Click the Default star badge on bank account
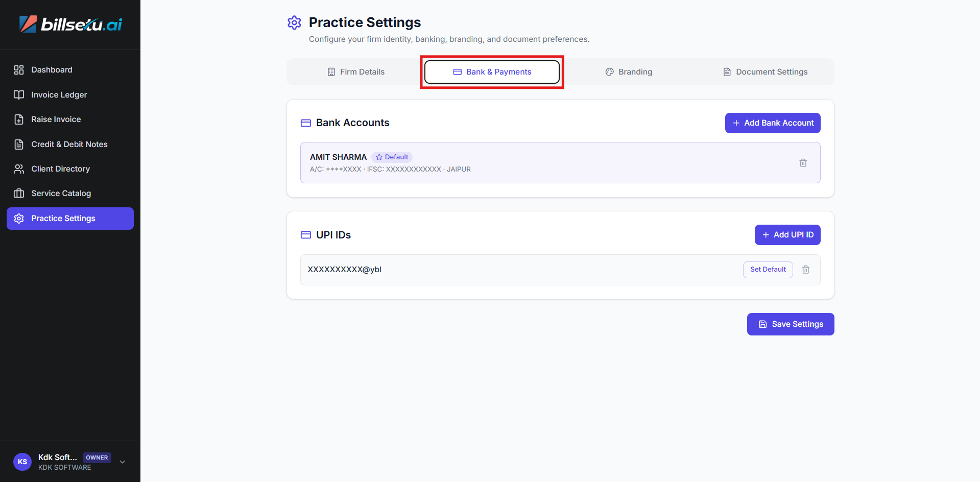 pyautogui.click(x=392, y=157)
